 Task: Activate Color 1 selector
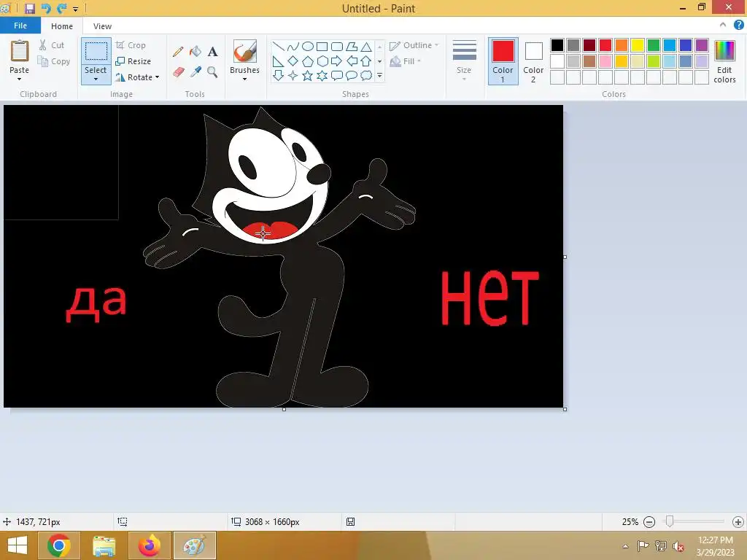[503, 62]
